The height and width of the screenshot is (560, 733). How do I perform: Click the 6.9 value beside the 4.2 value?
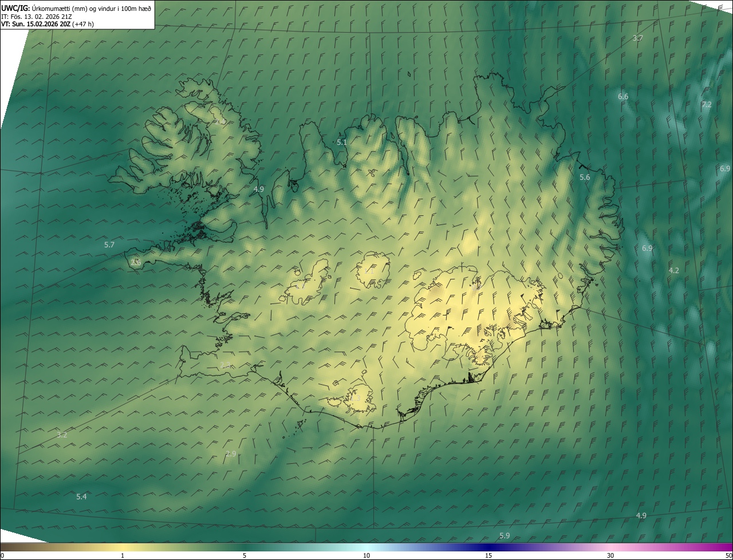(647, 248)
